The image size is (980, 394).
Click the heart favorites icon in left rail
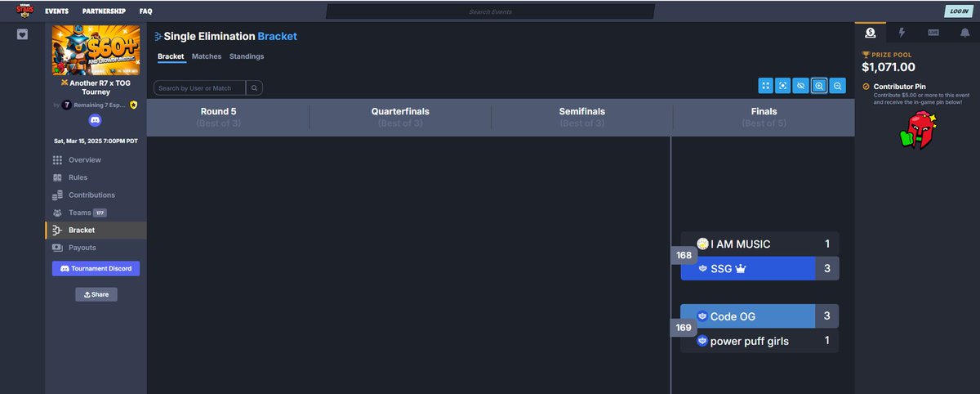point(23,35)
